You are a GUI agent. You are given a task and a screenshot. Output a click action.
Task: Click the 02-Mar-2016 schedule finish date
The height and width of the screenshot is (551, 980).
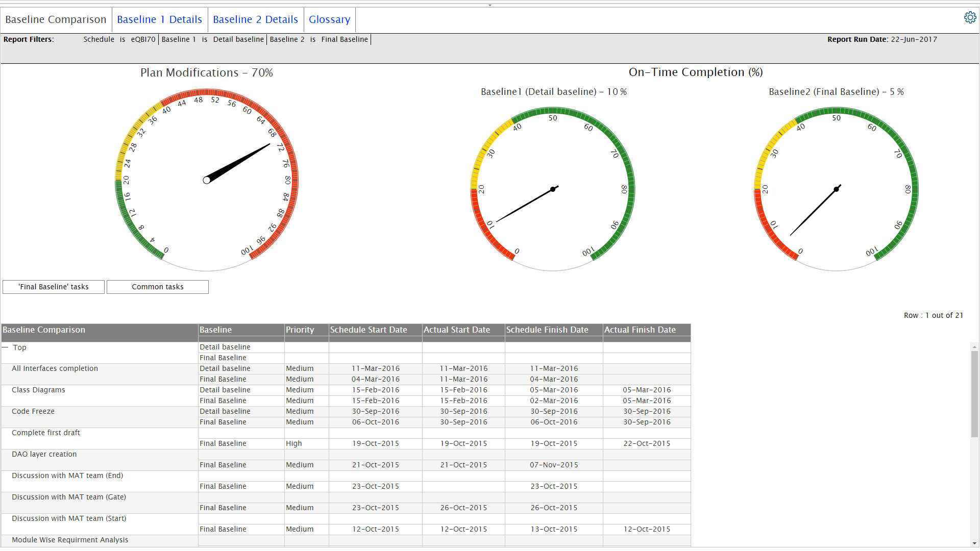[554, 400]
